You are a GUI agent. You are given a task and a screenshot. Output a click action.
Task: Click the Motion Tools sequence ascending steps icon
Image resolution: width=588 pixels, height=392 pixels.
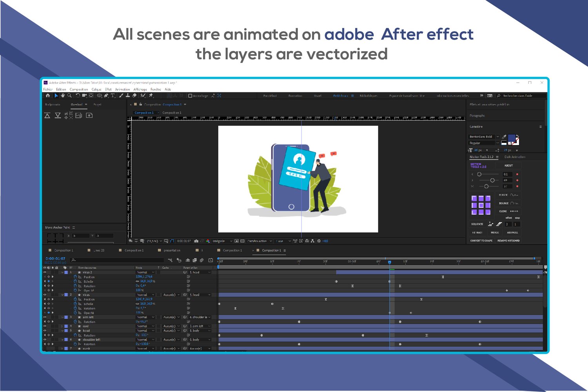499,224
